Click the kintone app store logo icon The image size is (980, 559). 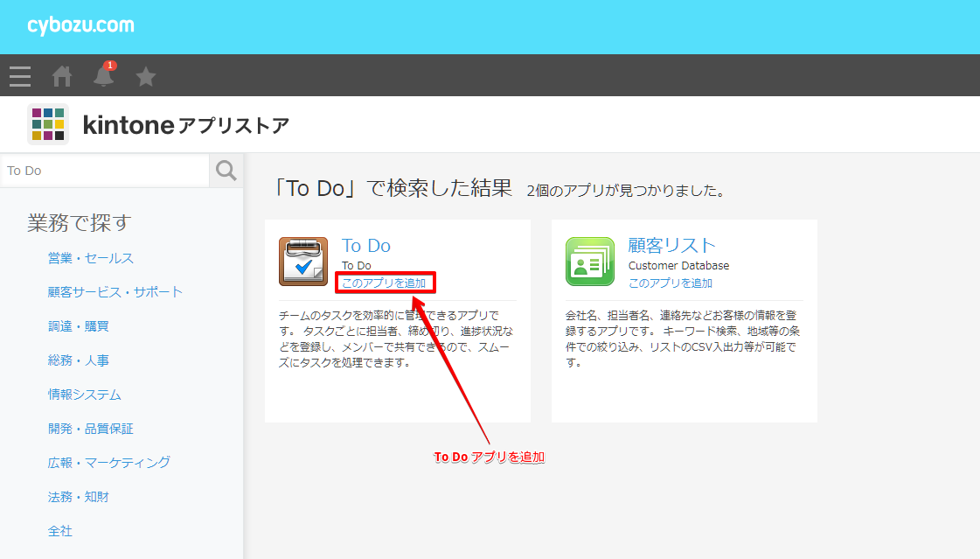click(47, 123)
